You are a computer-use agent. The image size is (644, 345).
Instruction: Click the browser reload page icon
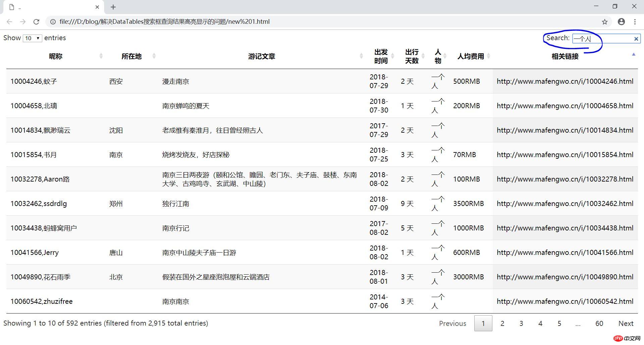click(x=36, y=22)
